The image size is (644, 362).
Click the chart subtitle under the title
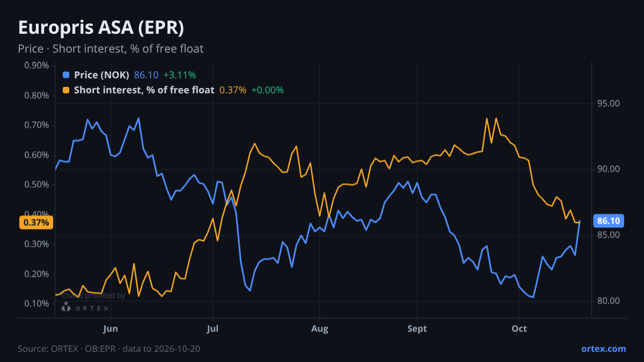click(111, 49)
